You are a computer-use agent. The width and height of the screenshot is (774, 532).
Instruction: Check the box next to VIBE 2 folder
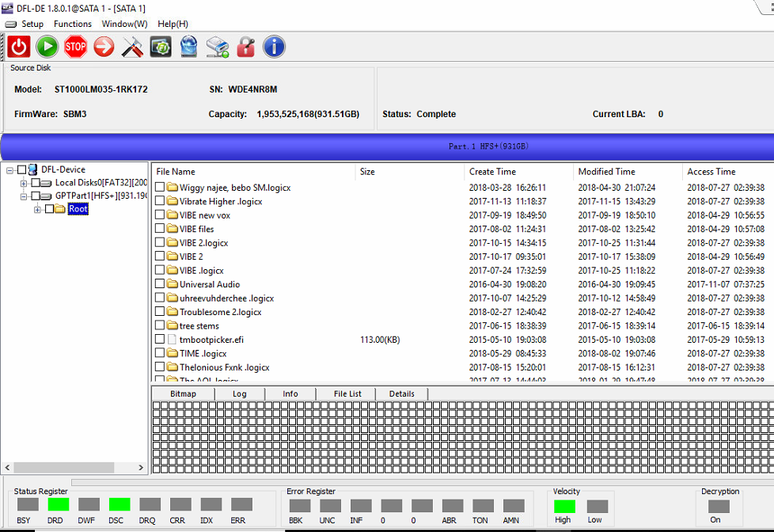pyautogui.click(x=159, y=256)
